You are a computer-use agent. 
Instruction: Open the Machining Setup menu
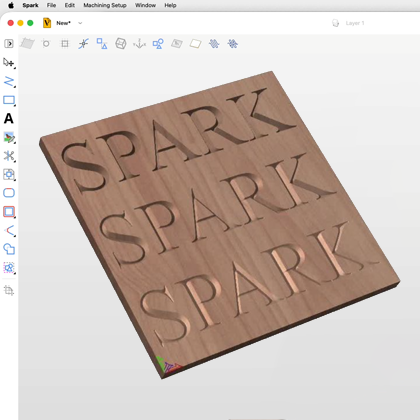[105, 5]
